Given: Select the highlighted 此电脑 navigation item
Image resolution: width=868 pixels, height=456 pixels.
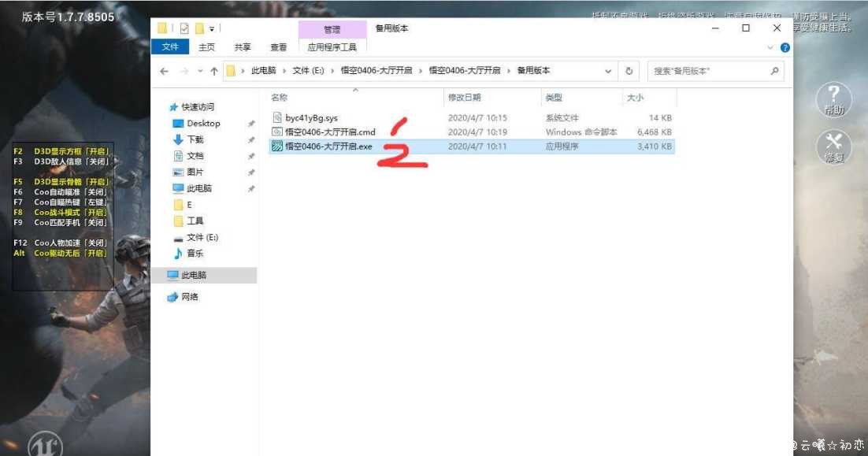Looking at the screenshot, I should tap(204, 275).
